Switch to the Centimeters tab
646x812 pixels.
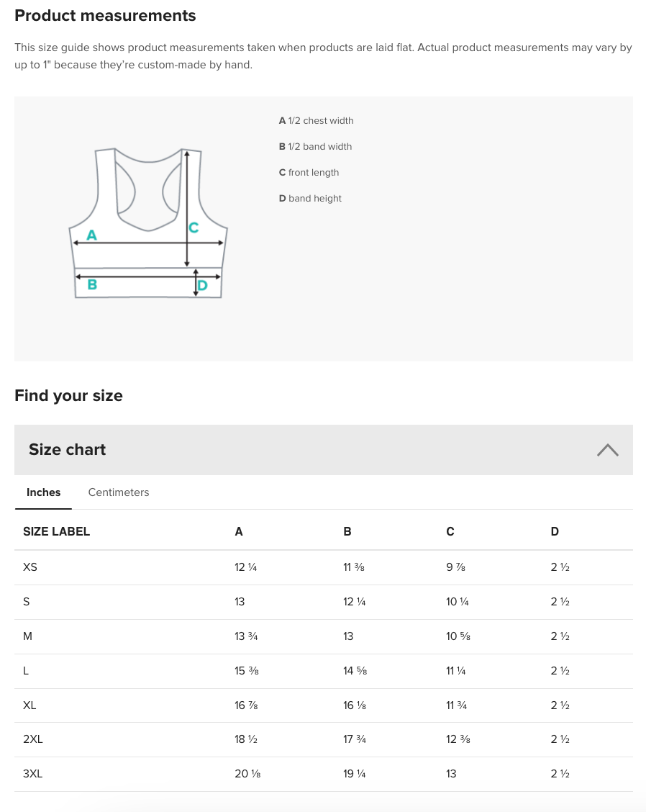pyautogui.click(x=118, y=492)
